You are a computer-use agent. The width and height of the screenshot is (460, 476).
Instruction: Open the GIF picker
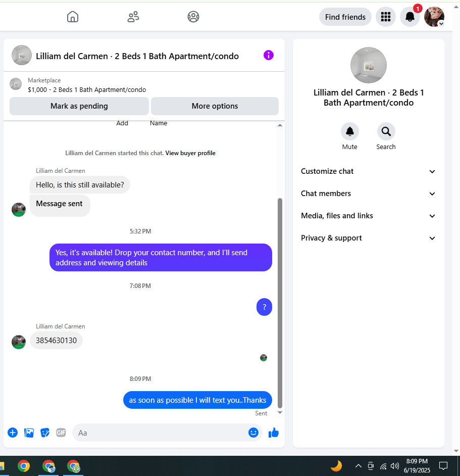coord(61,432)
